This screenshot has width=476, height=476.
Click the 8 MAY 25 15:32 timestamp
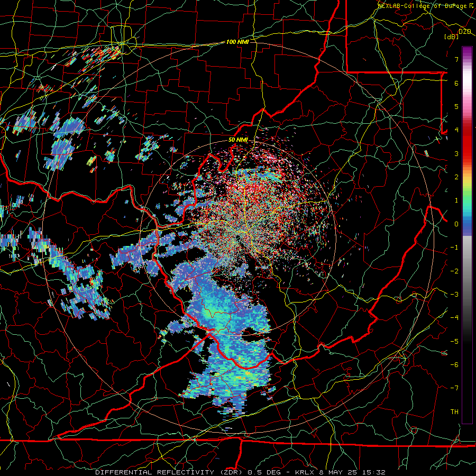click(353, 472)
